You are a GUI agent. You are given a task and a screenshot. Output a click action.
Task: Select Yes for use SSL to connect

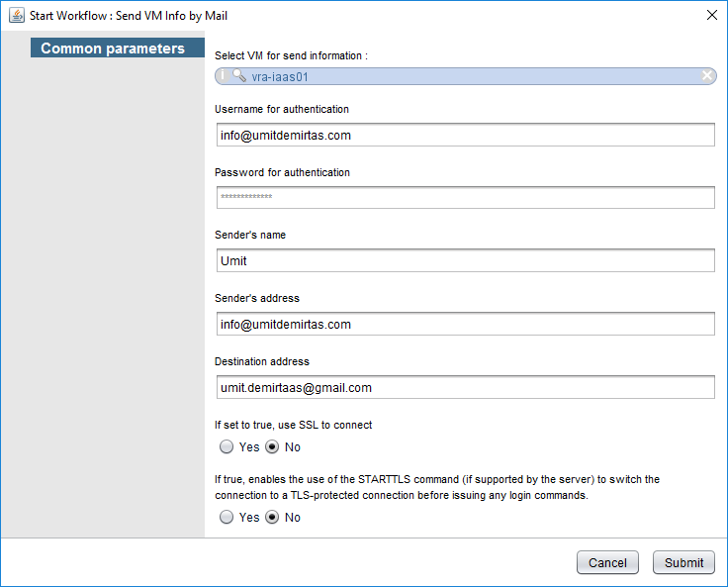click(227, 446)
